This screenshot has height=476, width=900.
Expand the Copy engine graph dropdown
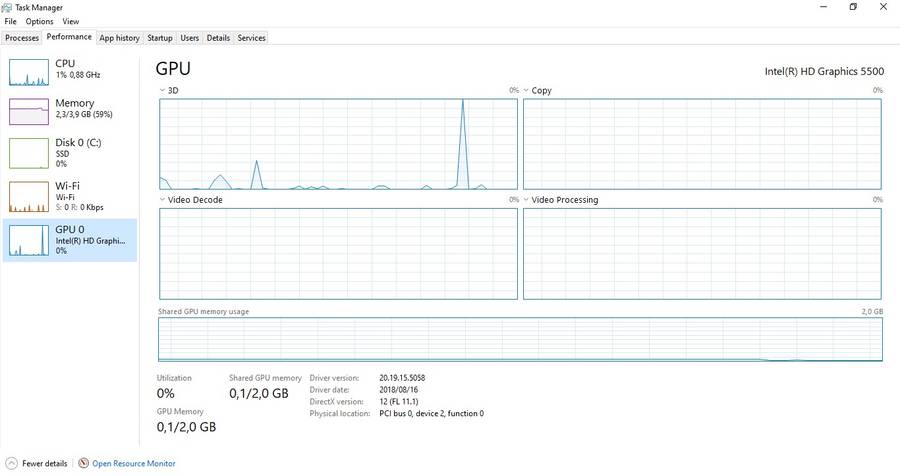527,90
